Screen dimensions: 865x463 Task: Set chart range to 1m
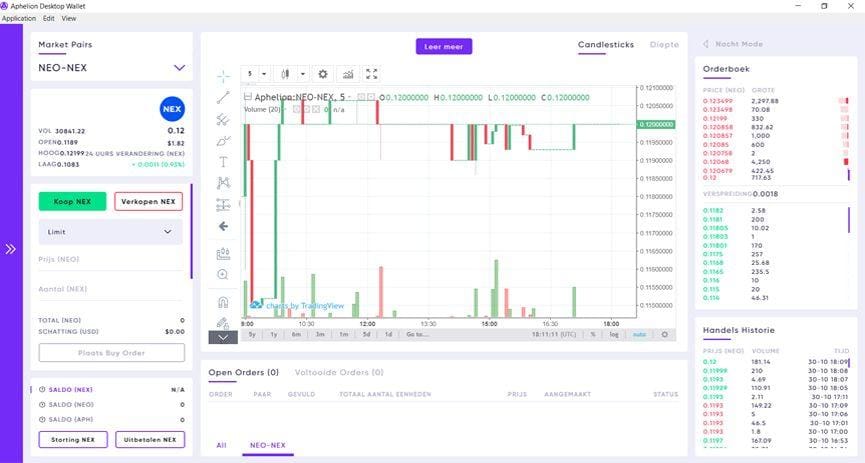click(344, 334)
